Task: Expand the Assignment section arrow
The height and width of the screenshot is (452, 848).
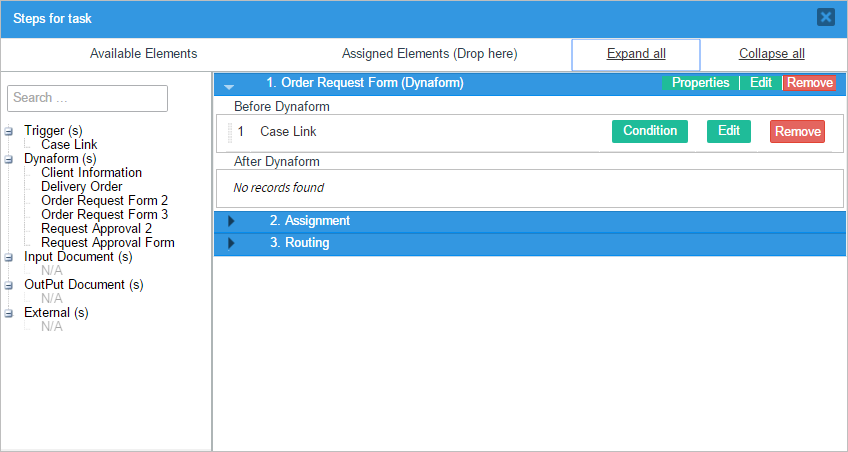Action: [231, 221]
